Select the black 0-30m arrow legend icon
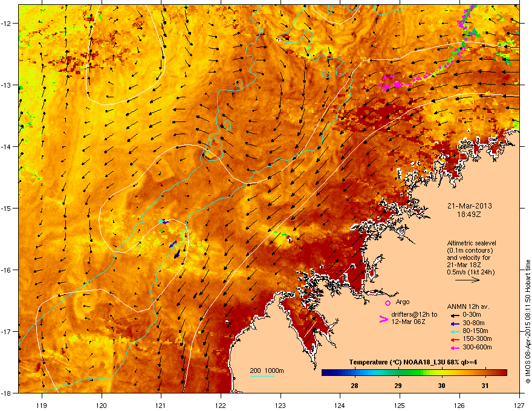This screenshot has height=411, width=532. pos(455,315)
